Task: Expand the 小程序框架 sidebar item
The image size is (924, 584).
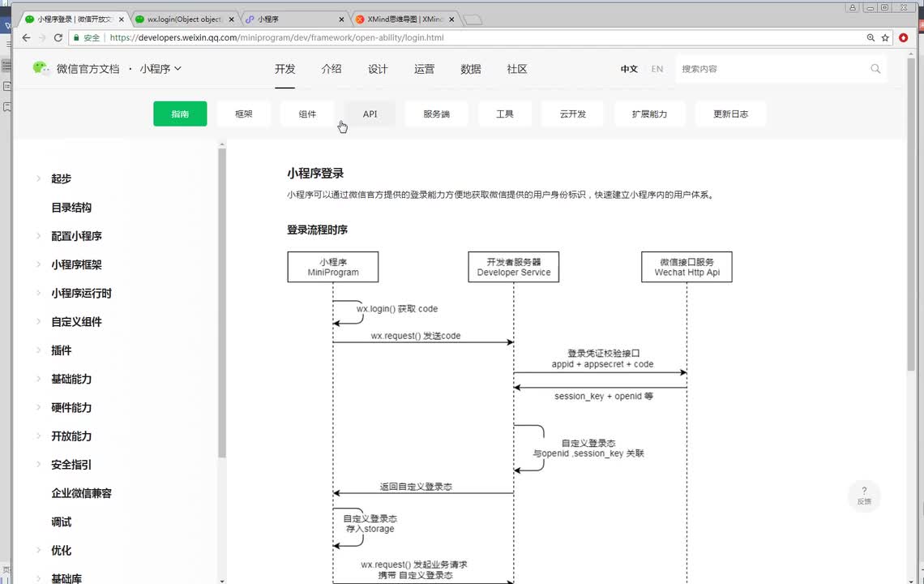Action: (77, 265)
